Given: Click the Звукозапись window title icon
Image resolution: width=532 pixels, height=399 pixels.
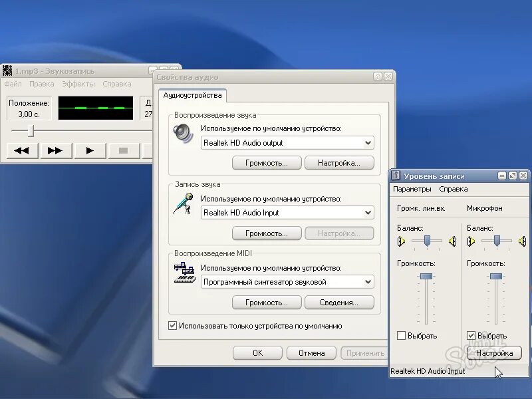Looking at the screenshot, I should tap(7, 70).
